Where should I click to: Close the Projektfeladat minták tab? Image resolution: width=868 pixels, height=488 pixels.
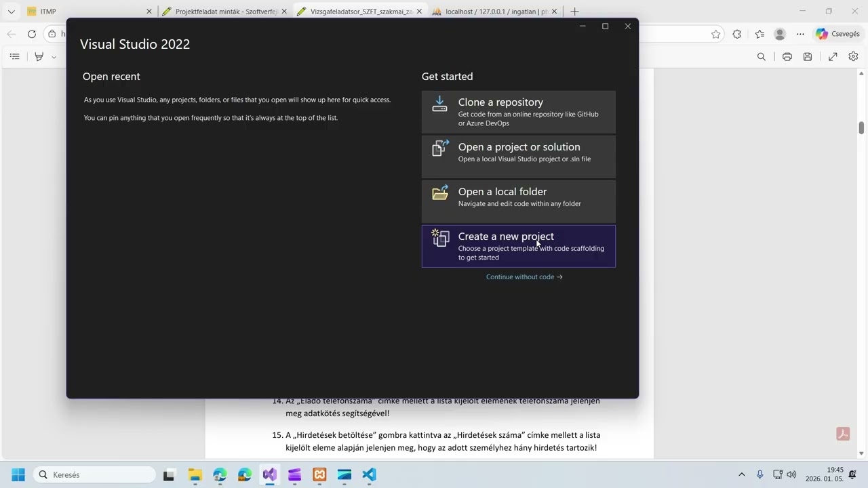pyautogui.click(x=284, y=12)
